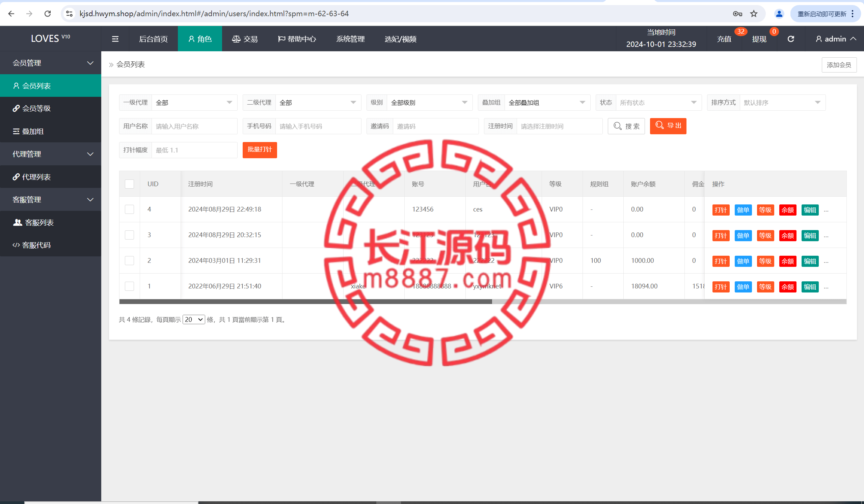Show more actions for UID 4 row
The image size is (864, 504).
pyautogui.click(x=826, y=211)
